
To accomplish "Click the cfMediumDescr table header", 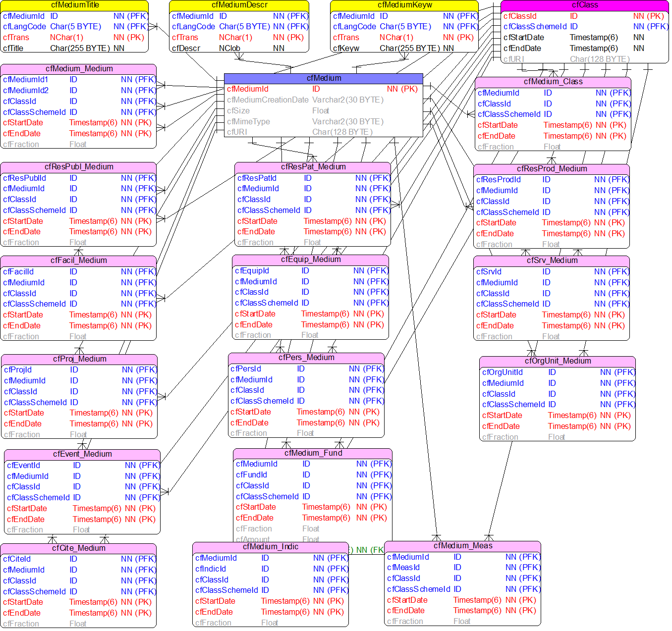I will 239,5.
